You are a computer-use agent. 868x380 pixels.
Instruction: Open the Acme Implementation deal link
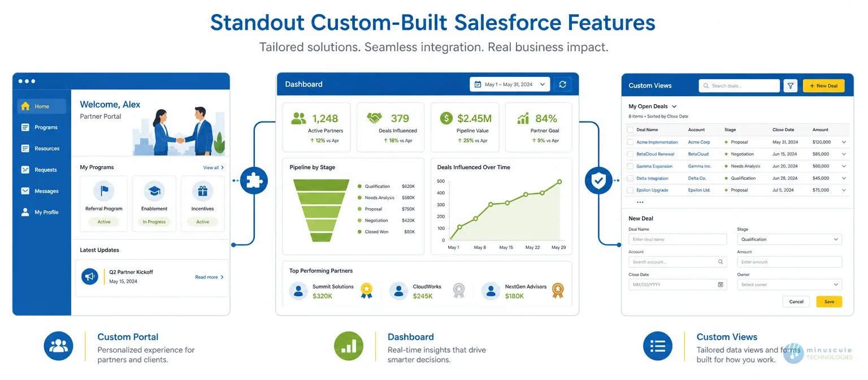point(657,142)
